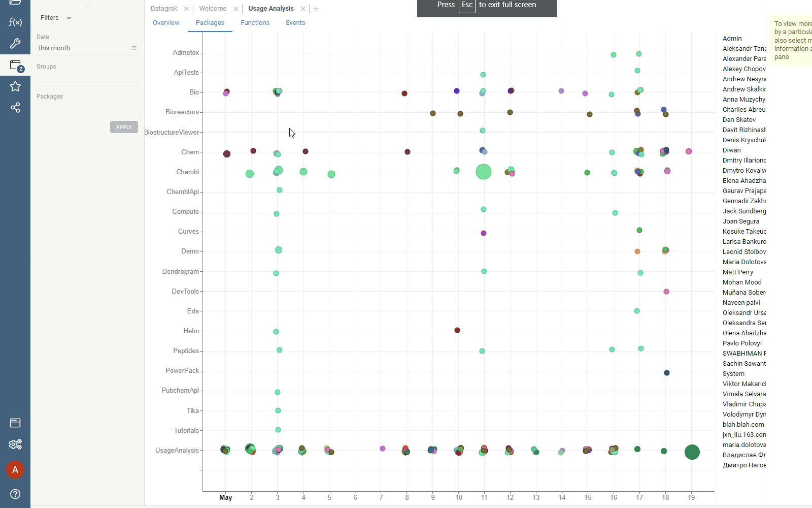This screenshot has width=812, height=508.
Task: Click the wrench tools icon in sidebar
Action: pos(15,44)
